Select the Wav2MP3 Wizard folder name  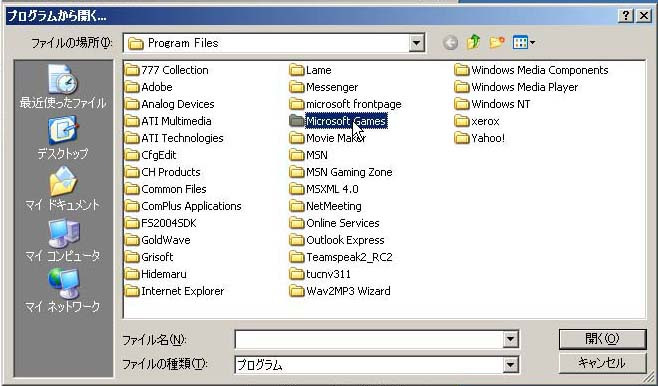click(x=348, y=291)
